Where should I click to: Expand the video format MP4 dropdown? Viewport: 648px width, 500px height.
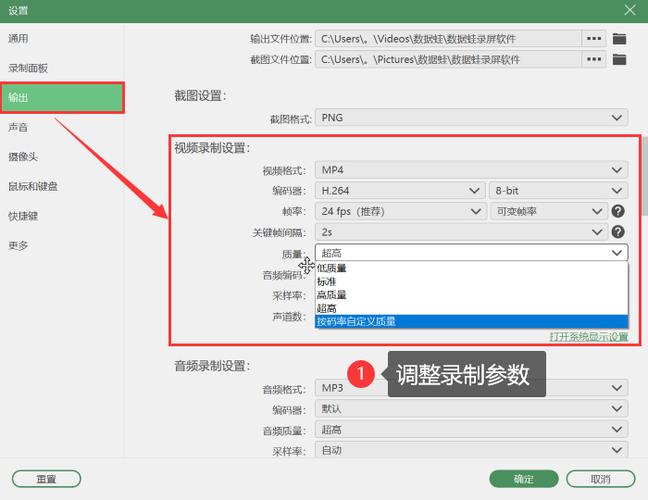click(x=472, y=170)
